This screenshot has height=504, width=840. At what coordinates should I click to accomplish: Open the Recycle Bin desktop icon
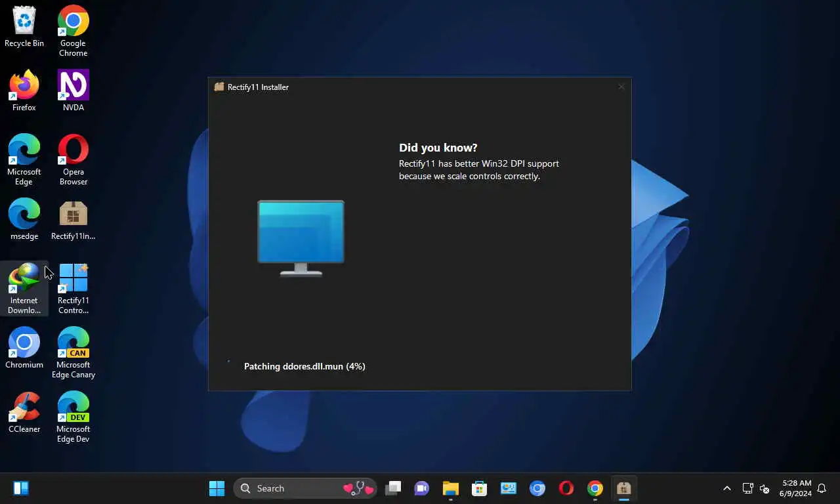pyautogui.click(x=24, y=27)
